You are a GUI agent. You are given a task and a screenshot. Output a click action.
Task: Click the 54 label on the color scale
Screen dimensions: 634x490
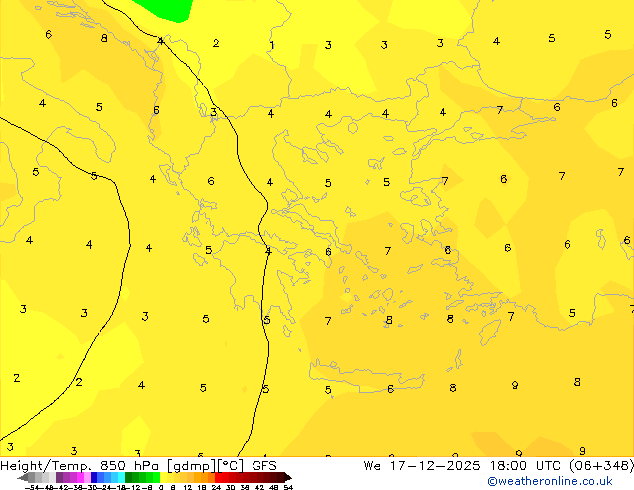coord(288,487)
